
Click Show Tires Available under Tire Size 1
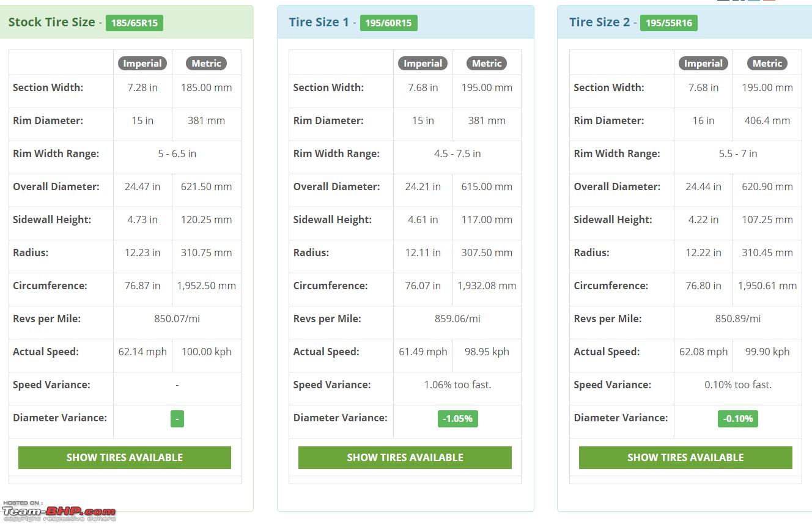405,457
